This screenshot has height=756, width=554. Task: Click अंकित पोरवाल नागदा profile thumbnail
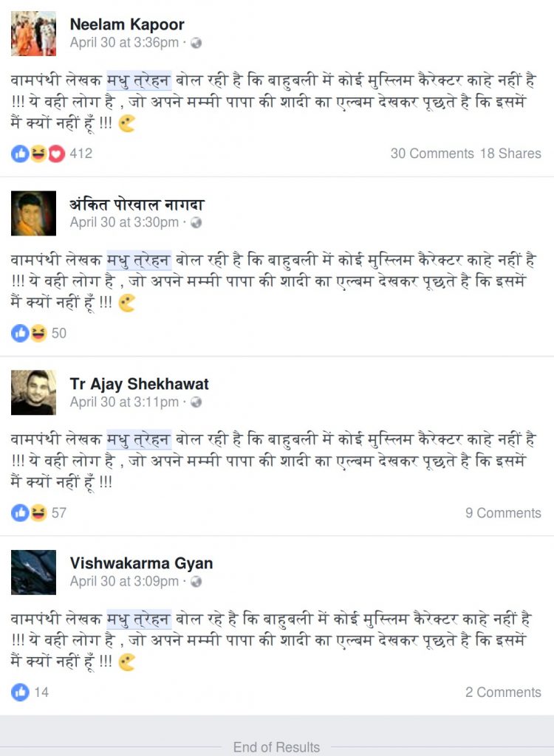[x=33, y=213]
